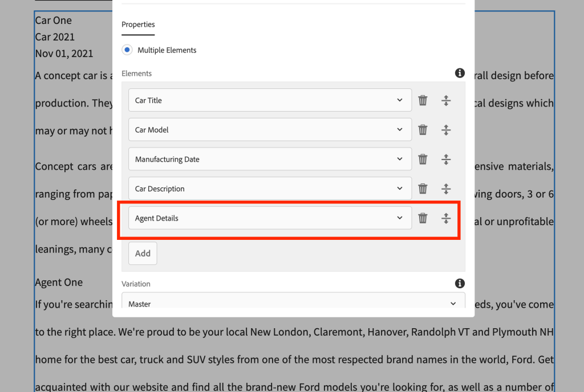
Task: Expand the Agent Details dropdown
Action: 270,218
